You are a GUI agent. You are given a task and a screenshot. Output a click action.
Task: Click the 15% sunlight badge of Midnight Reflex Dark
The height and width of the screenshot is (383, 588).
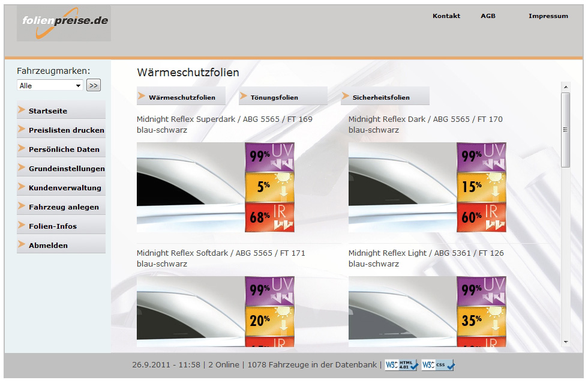(x=481, y=187)
